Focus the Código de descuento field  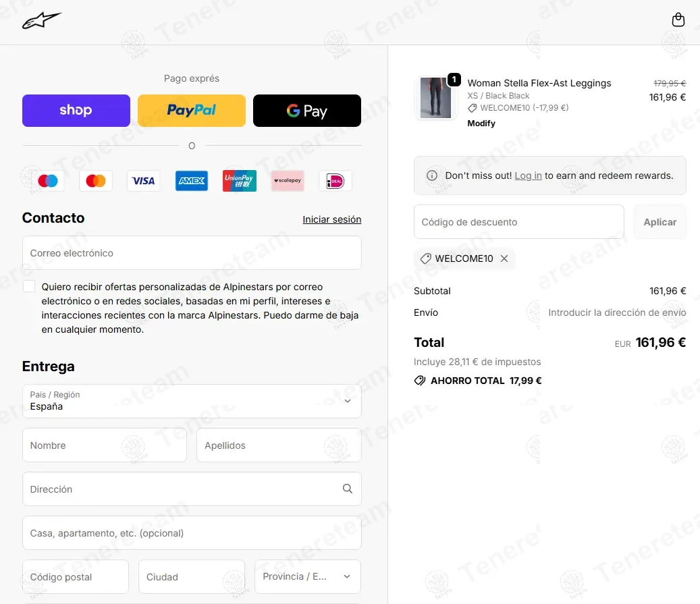pyautogui.click(x=518, y=222)
